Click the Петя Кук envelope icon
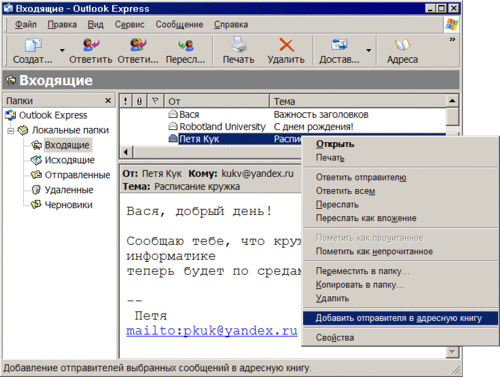The height and width of the screenshot is (377, 500). 173,138
